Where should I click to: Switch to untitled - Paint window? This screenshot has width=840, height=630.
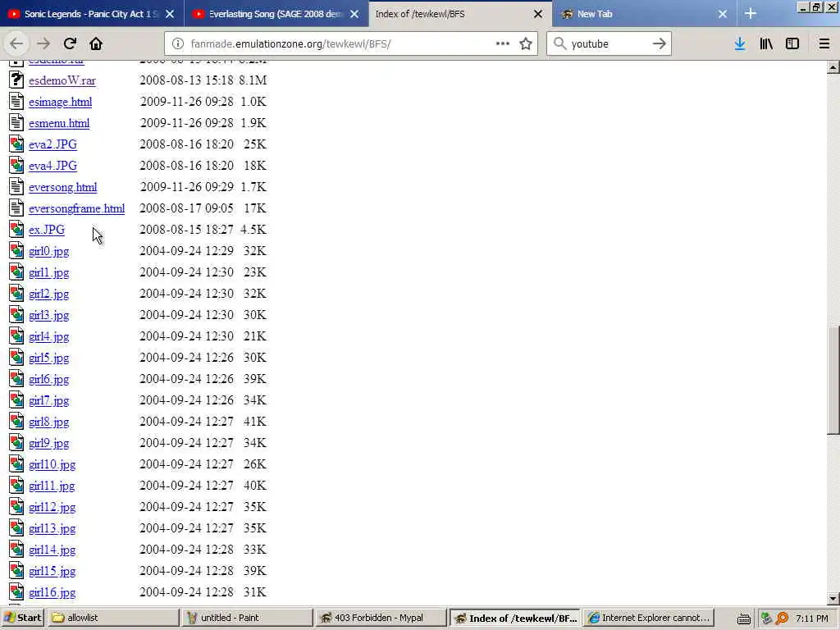click(247, 618)
